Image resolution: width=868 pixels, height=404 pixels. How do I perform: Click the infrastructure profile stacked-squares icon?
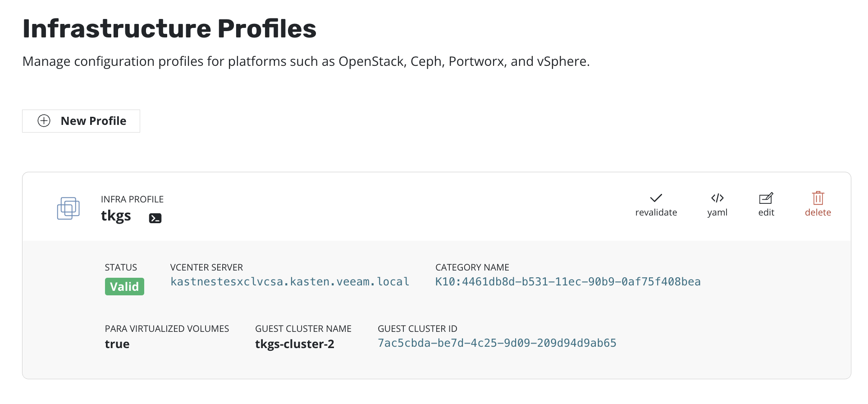point(68,208)
